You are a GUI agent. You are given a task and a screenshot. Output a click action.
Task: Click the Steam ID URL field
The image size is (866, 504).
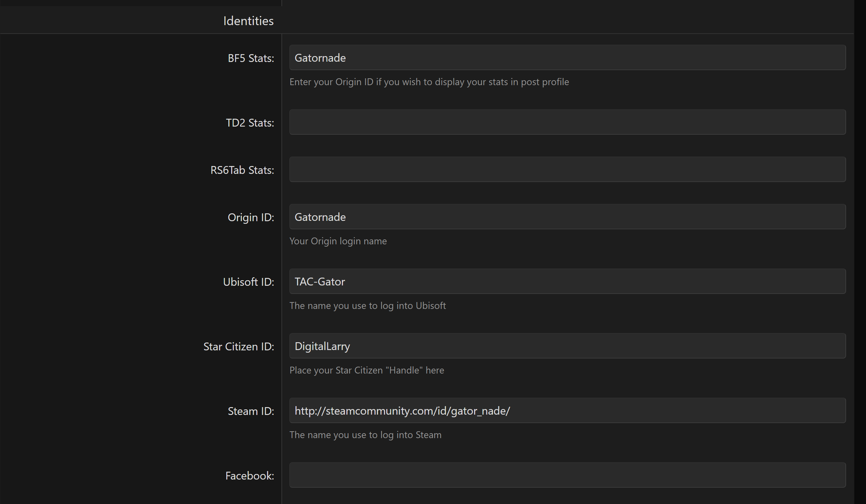coord(567,411)
